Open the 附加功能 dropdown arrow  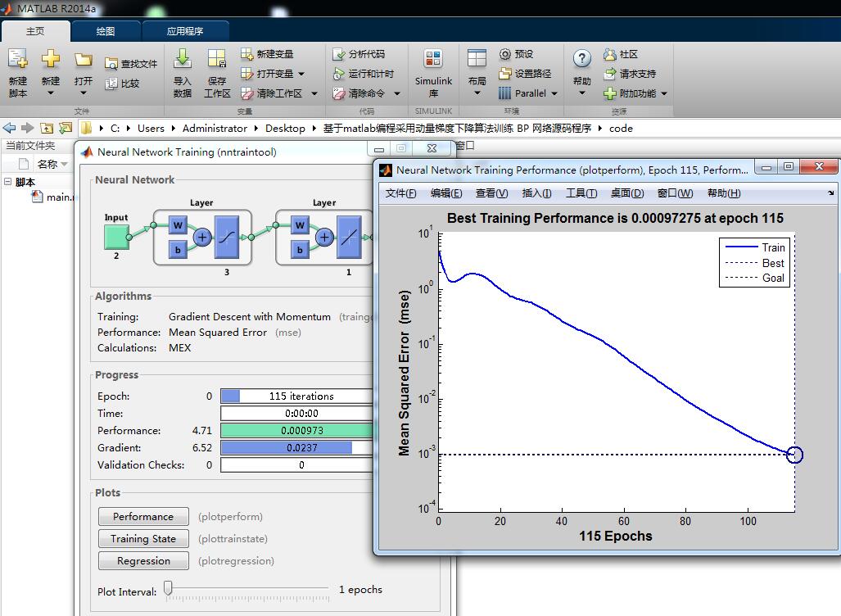(x=664, y=94)
